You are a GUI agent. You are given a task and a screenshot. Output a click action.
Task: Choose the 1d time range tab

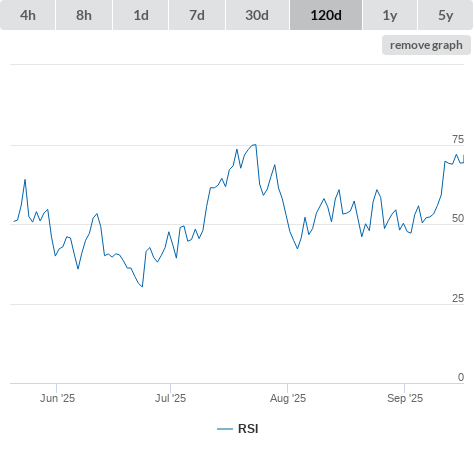pos(141,15)
